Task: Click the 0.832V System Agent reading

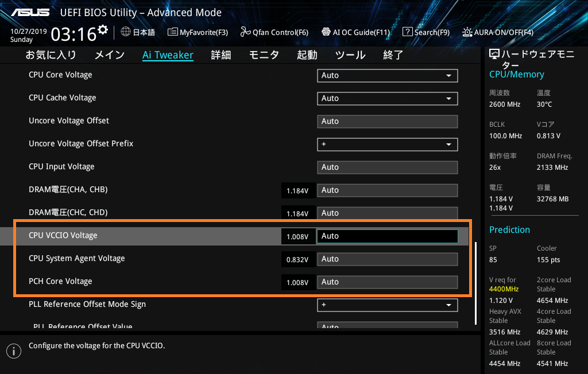Action: (x=298, y=259)
